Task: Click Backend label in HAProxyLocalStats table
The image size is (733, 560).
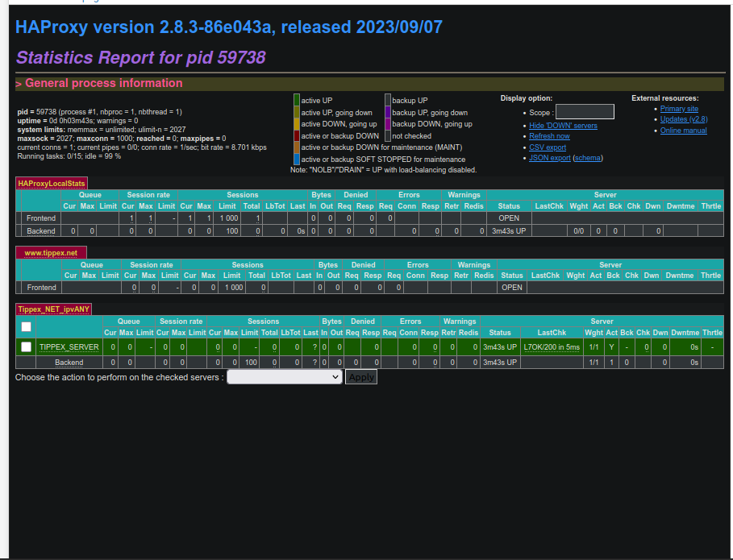Action: tap(41, 231)
